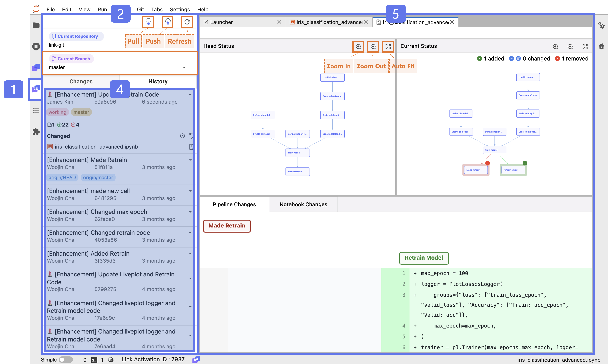Screen dimensions: 608x364
Task: Open the extension manager puzzle icon
Action: 36,131
